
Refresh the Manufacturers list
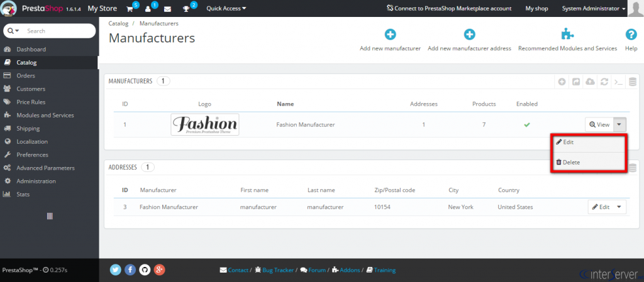(x=604, y=82)
